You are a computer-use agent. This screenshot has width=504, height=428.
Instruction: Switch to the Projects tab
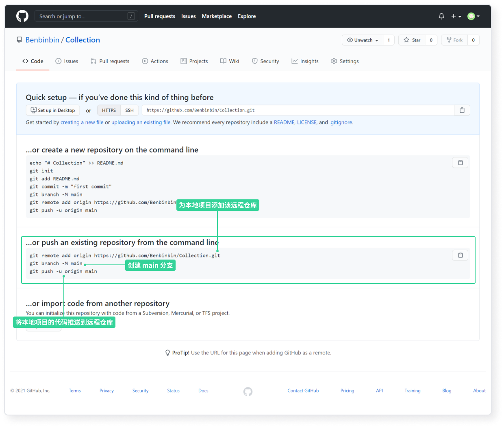194,61
